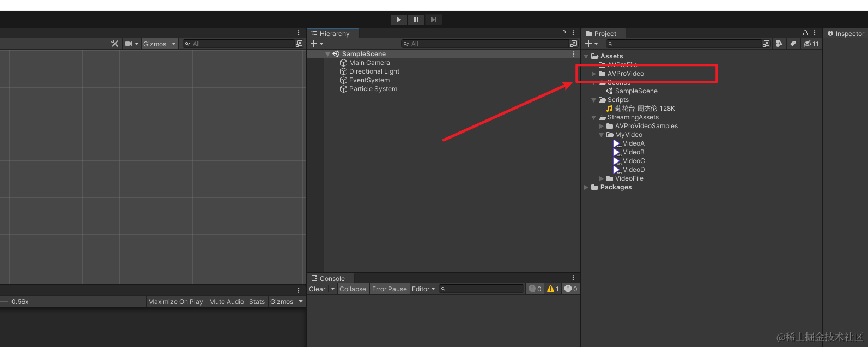Toggle hidden packages visibility icon
The image size is (868, 347).
click(x=811, y=44)
